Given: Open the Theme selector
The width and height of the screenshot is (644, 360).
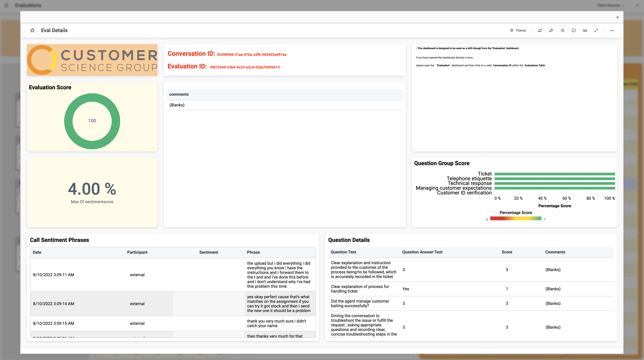Looking at the screenshot, I should point(518,31).
